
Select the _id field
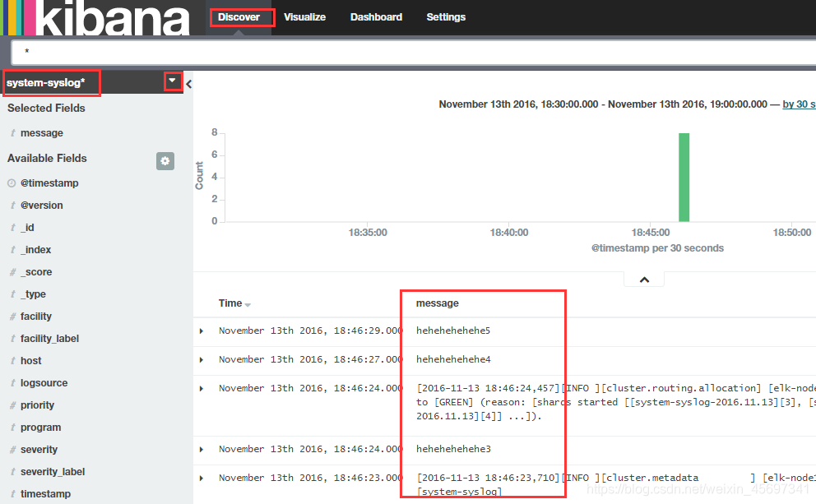coord(27,228)
